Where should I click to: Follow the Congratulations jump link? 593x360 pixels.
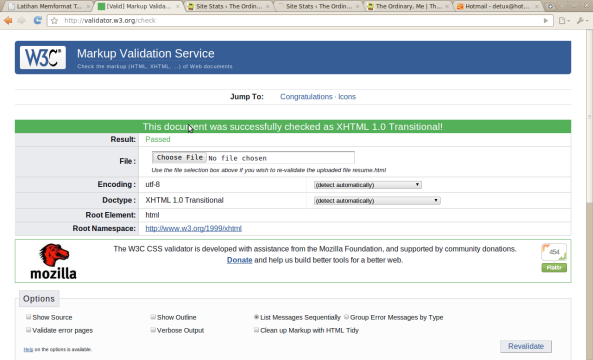click(x=306, y=97)
